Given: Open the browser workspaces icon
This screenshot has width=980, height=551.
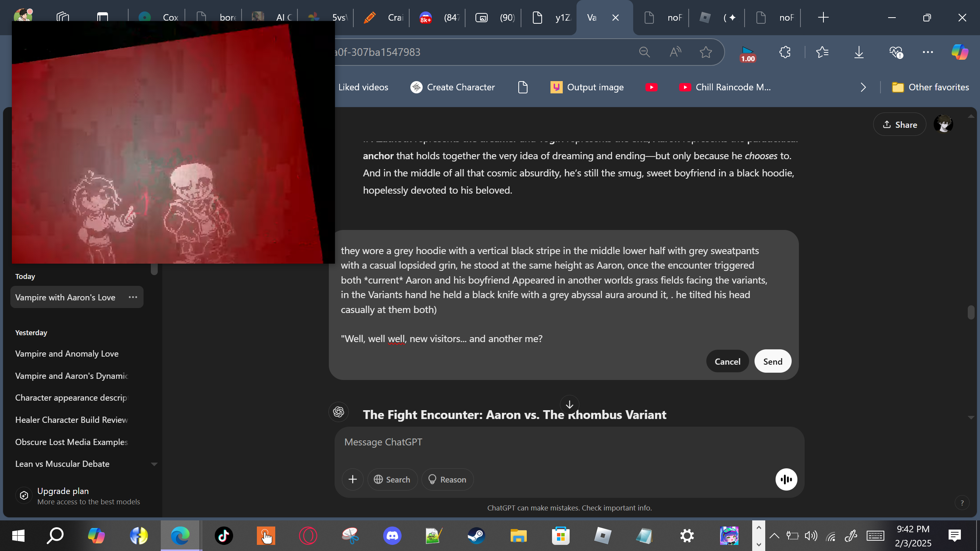Looking at the screenshot, I should [x=62, y=17].
